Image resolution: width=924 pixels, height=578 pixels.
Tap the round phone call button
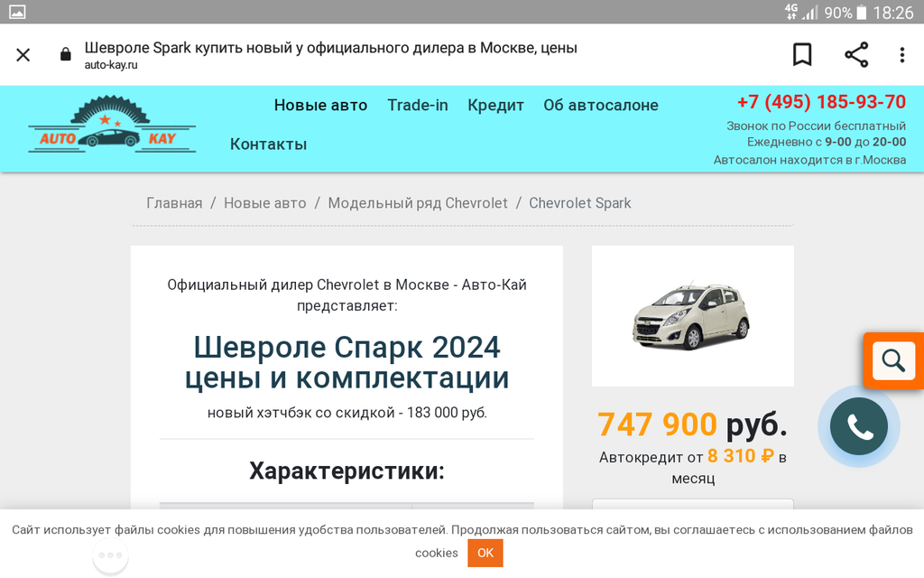coord(859,426)
